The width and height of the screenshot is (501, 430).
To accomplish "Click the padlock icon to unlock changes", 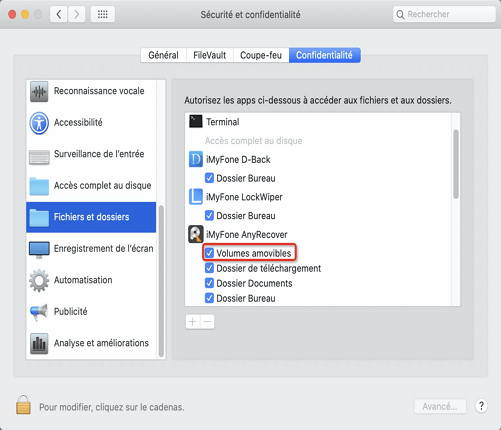I will point(23,404).
